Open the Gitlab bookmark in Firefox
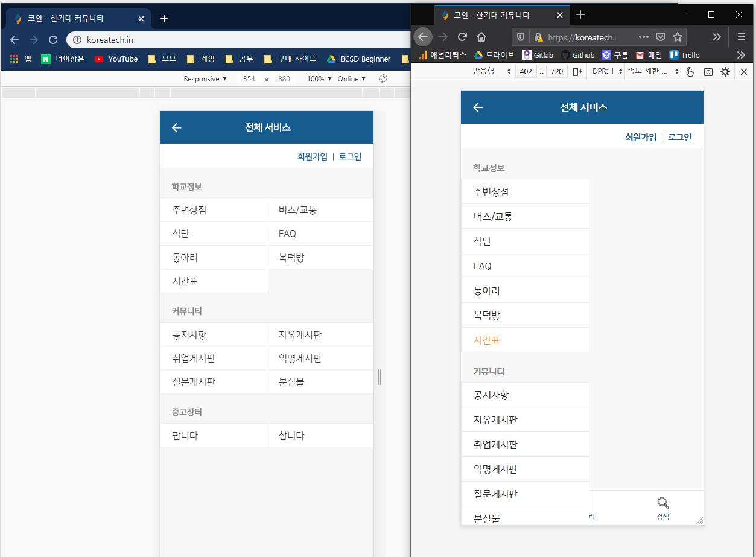 point(537,55)
